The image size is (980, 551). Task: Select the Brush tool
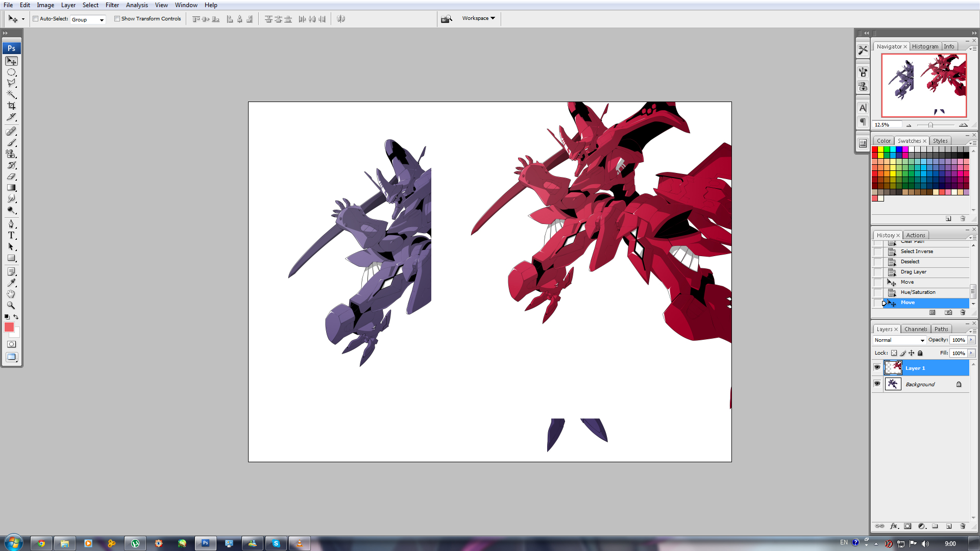11,143
